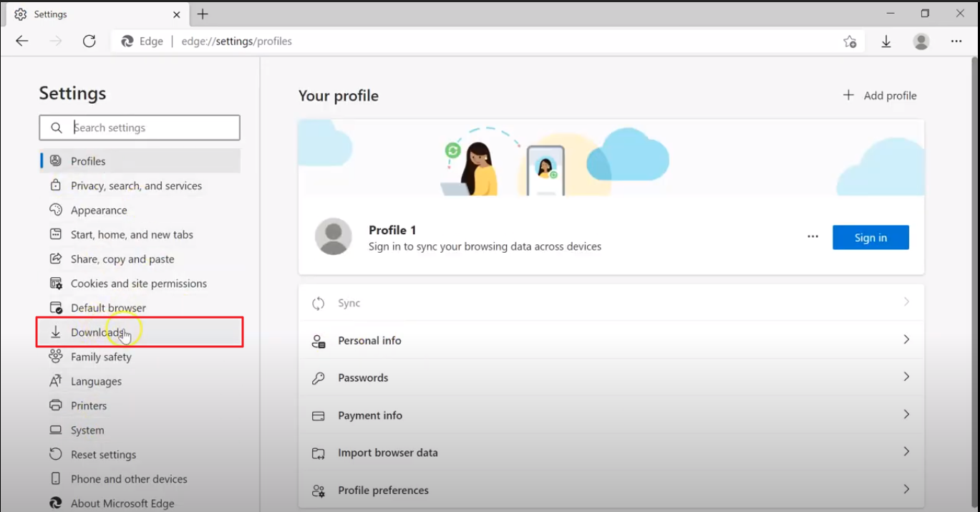Viewport: 980px width, 512px height.
Task: Expand the Payment info chevron
Action: pos(906,415)
